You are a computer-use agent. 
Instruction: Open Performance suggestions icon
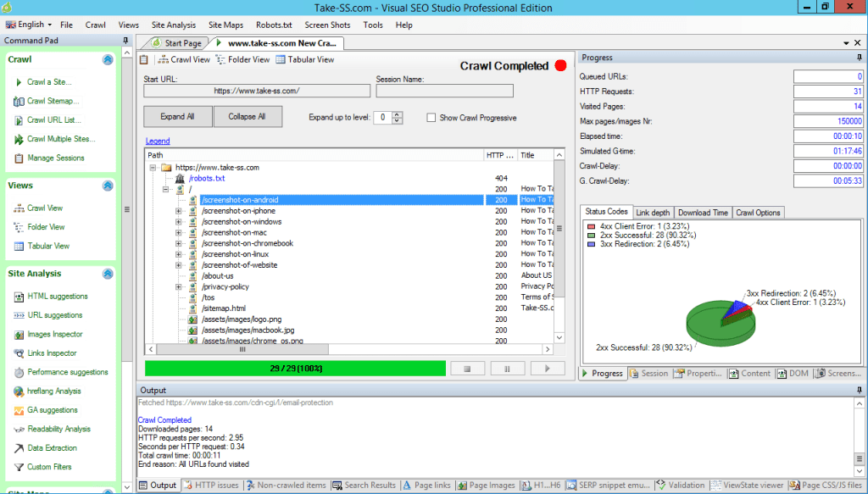tap(19, 372)
